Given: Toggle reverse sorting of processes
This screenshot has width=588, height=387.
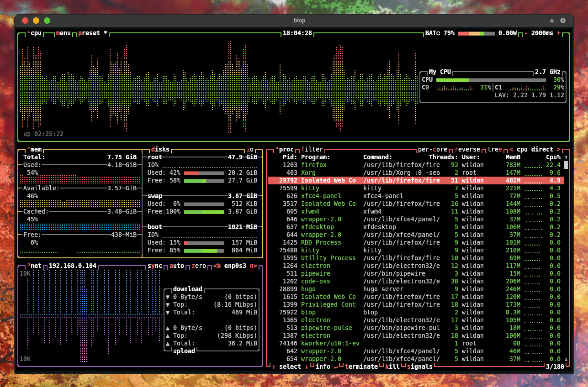Looking at the screenshot, I should pyautogui.click(x=467, y=149).
